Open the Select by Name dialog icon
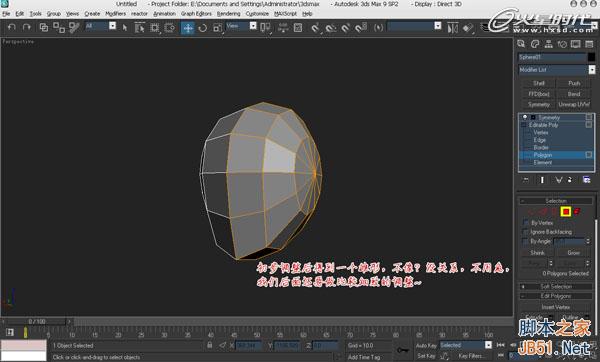The height and width of the screenshot is (362, 600). [x=139, y=28]
